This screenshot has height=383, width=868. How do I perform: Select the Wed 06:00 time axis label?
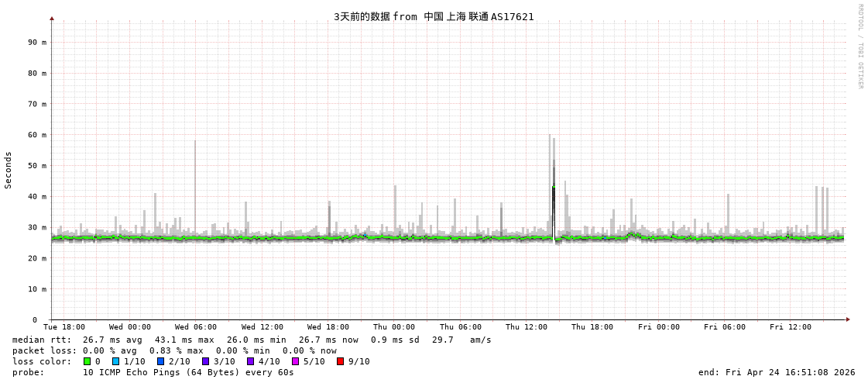pos(195,327)
